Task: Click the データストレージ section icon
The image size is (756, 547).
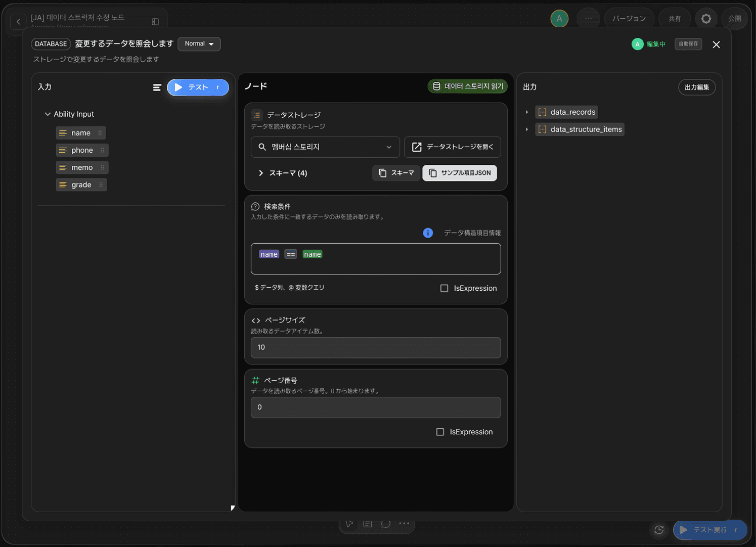Action: 257,115
